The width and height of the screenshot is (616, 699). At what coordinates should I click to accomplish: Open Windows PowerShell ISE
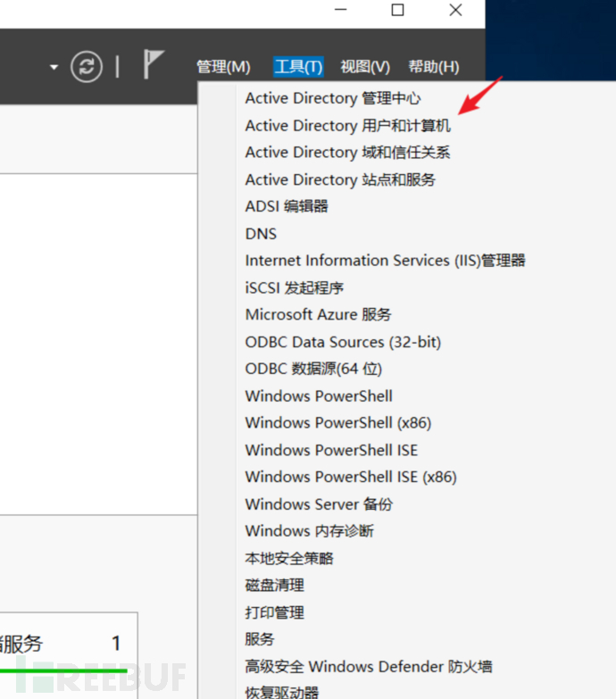pyautogui.click(x=331, y=450)
